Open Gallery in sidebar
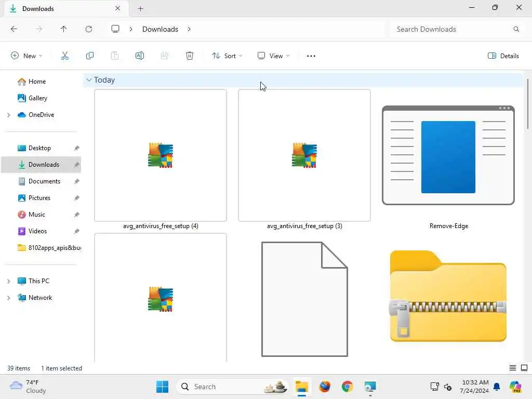This screenshot has height=399, width=532. [x=37, y=98]
